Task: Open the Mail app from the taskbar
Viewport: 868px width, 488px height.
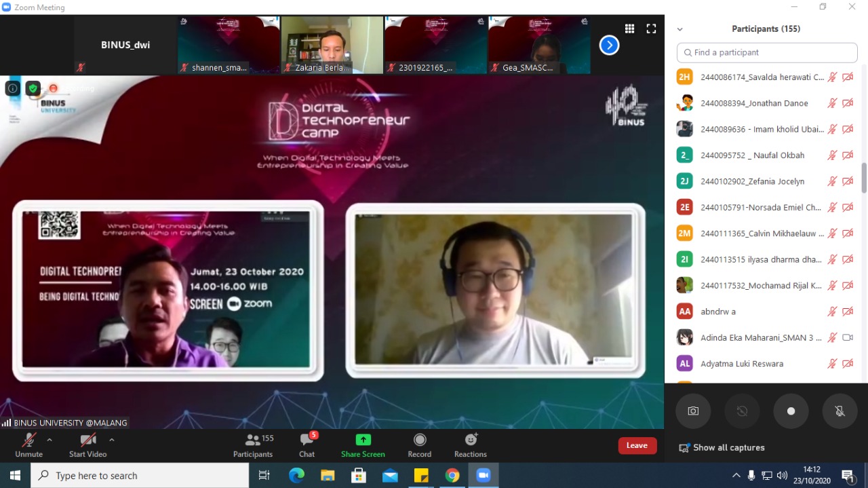Action: 390,476
